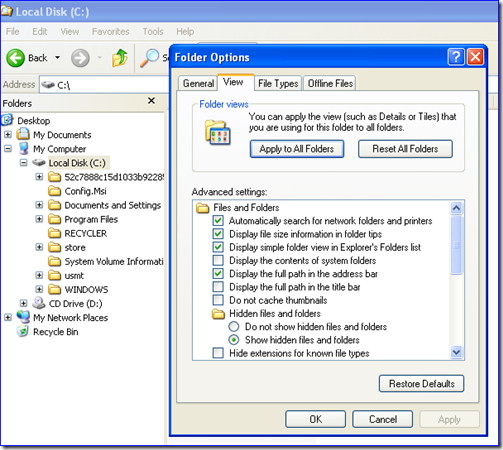Expand the WINDOWS folder node
Viewport: 503px width, 450px height.
[39, 289]
